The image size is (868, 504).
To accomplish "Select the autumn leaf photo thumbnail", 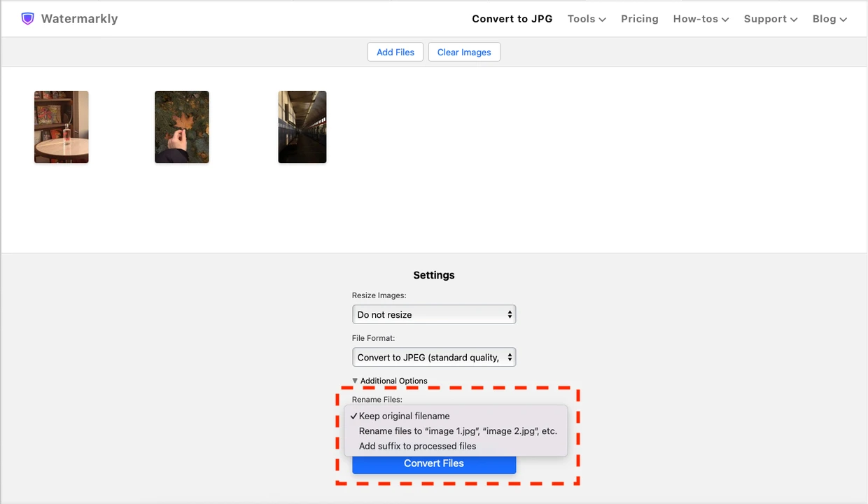I will click(x=181, y=127).
